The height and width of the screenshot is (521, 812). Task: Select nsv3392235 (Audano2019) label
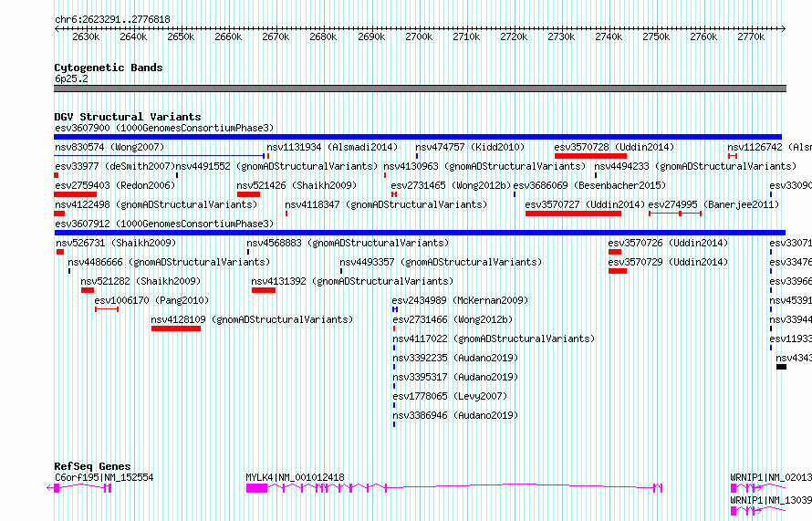pyautogui.click(x=455, y=358)
